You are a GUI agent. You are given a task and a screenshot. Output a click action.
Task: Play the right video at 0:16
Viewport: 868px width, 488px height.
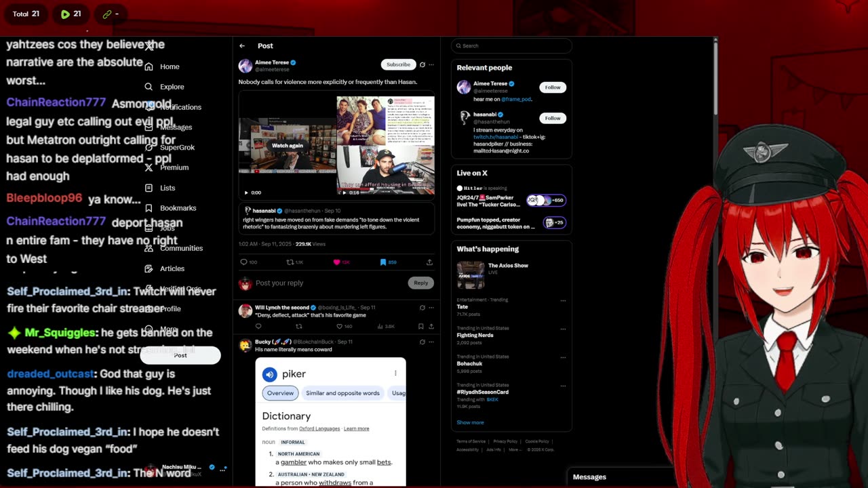click(x=344, y=192)
